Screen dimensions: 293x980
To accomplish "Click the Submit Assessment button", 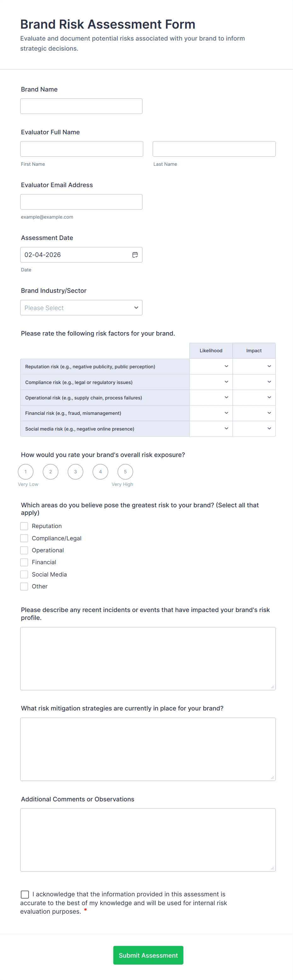I will 148,955.
